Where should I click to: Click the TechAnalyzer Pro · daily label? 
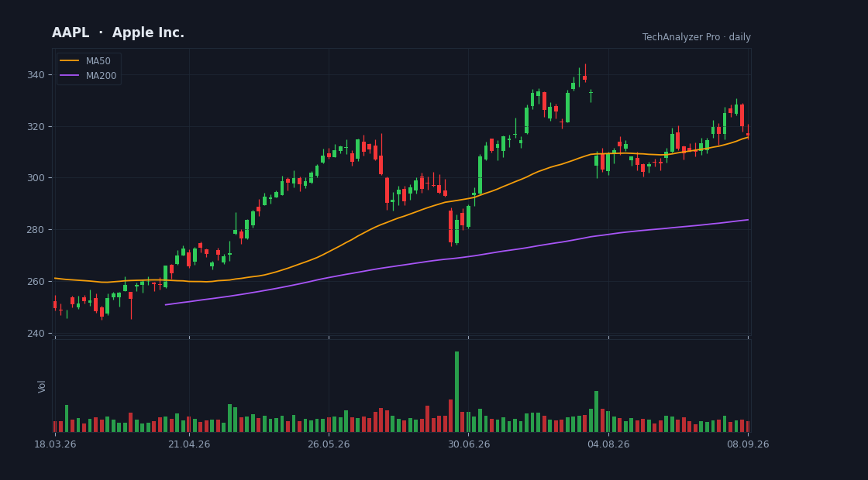[x=697, y=37]
